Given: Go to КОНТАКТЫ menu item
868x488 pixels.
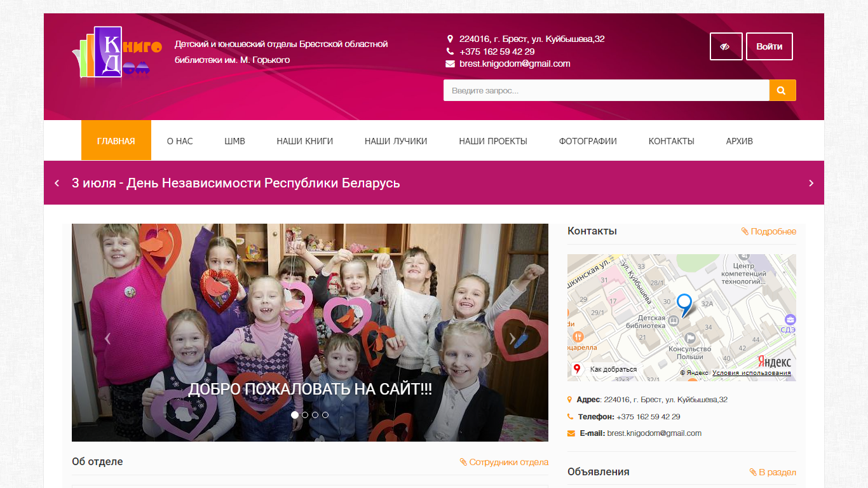Looking at the screenshot, I should click(x=672, y=141).
